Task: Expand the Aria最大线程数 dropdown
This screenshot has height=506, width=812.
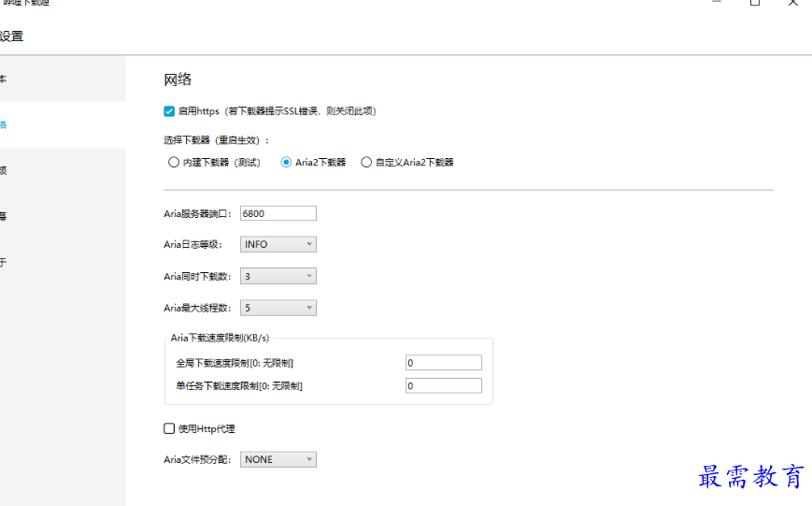Action: point(278,308)
